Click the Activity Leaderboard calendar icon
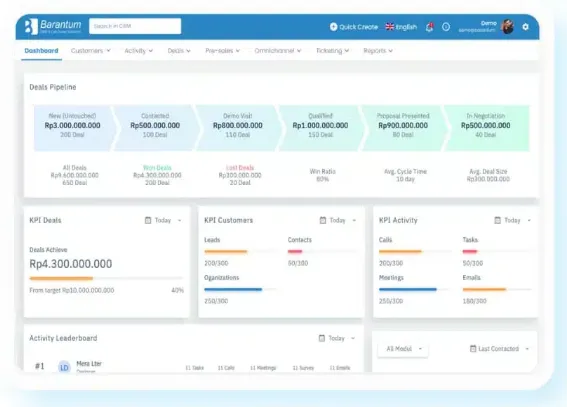567x407 pixels. pyautogui.click(x=322, y=338)
